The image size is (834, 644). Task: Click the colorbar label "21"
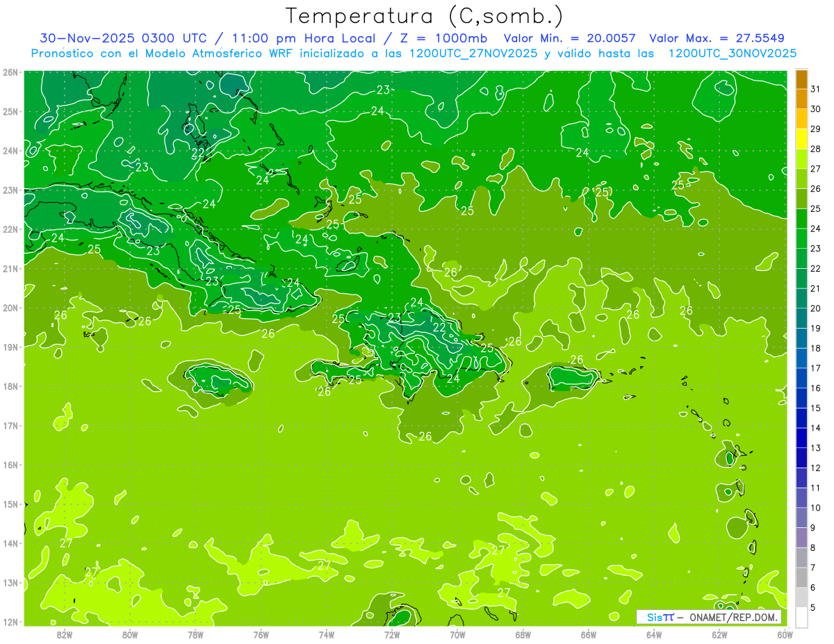point(815,288)
